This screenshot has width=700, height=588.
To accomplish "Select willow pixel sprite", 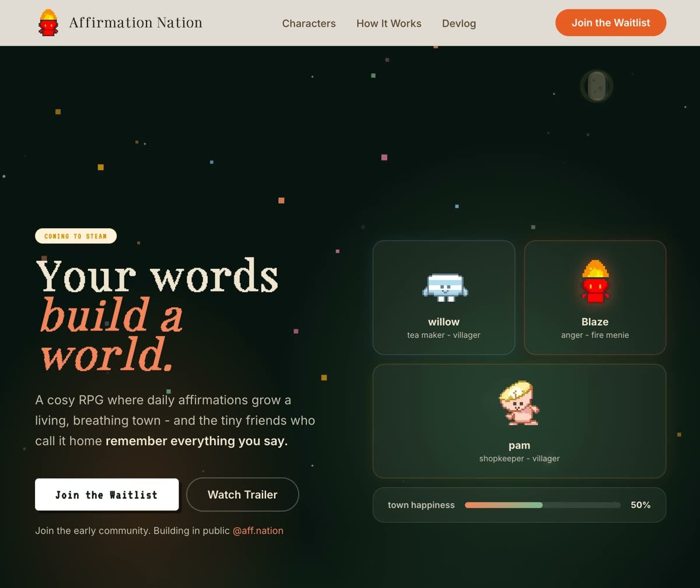I will 444,287.
